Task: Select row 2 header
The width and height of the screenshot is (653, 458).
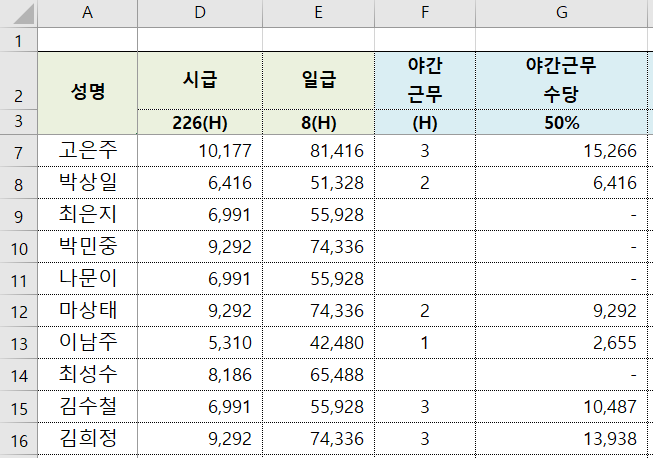Action: pos(19,81)
